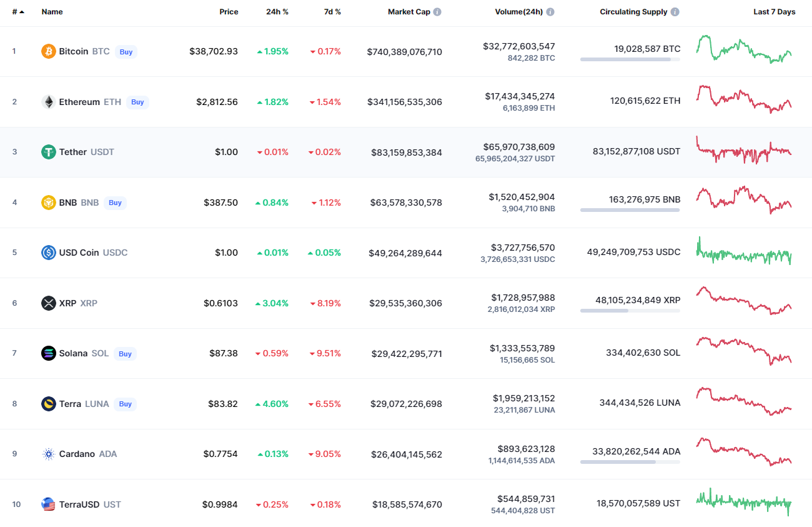Click Bitcoin's circulating supply progress bar

[630, 59]
